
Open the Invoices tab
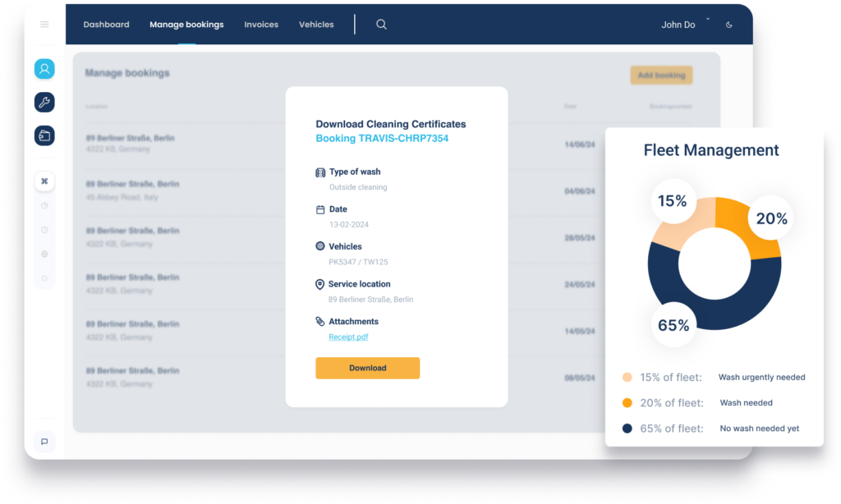(261, 25)
